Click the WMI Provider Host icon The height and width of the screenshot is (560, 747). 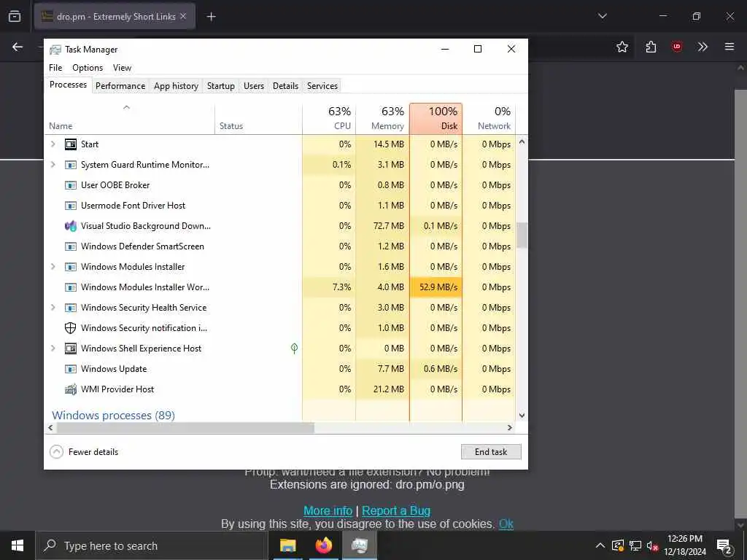(x=71, y=389)
